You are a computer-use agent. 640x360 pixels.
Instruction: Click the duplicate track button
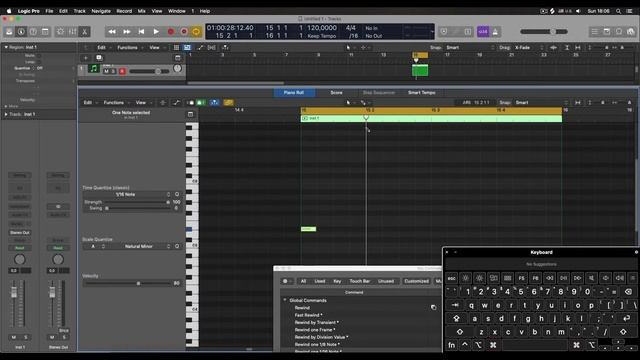[99, 58]
